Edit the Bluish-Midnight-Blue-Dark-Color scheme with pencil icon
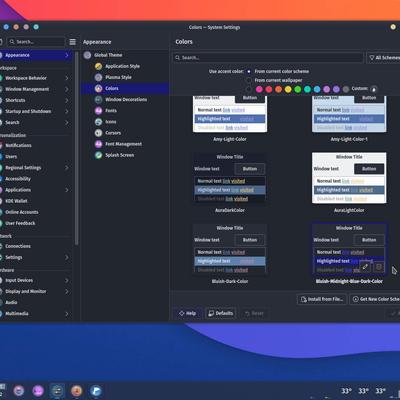This screenshot has height=400, width=400. [365, 267]
